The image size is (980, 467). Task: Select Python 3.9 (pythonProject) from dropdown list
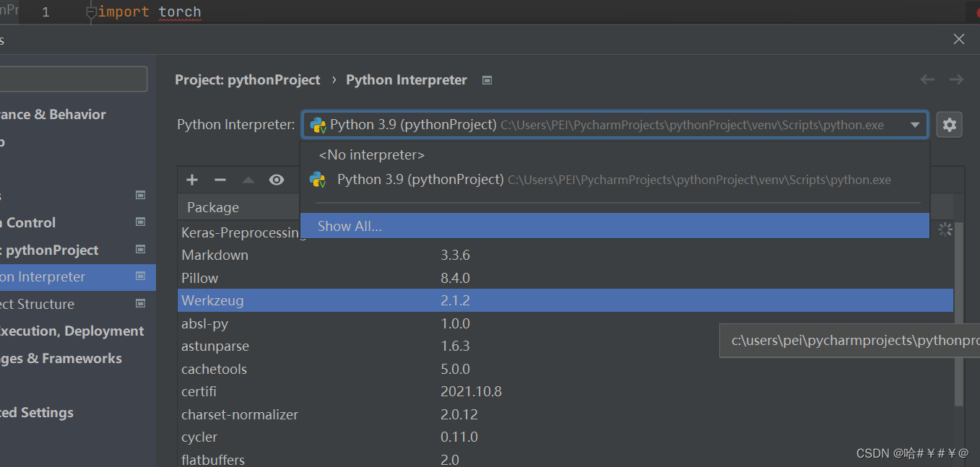420,180
